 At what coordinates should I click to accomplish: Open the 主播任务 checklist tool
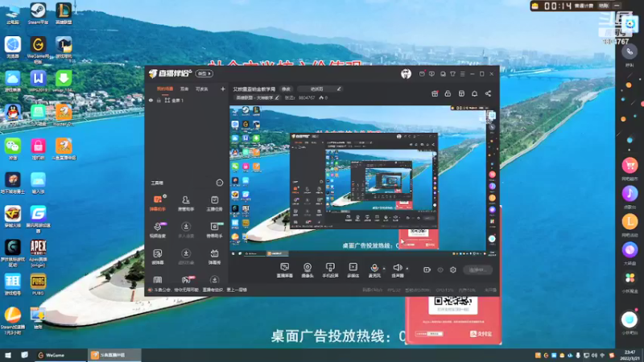tap(214, 204)
